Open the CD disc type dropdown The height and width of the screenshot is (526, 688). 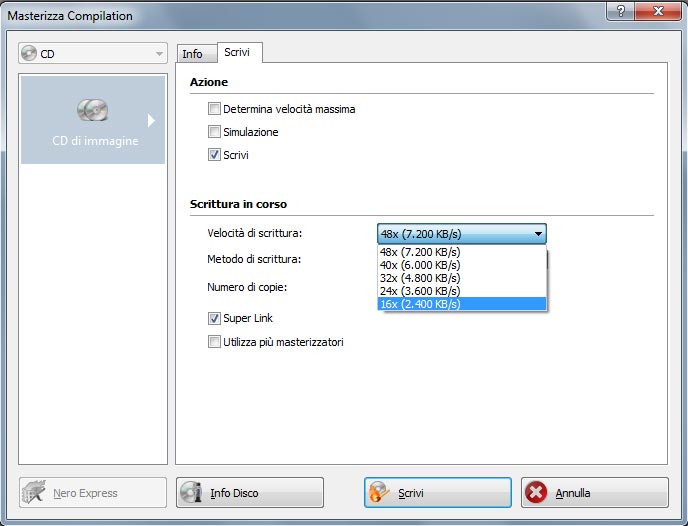pyautogui.click(x=93, y=54)
